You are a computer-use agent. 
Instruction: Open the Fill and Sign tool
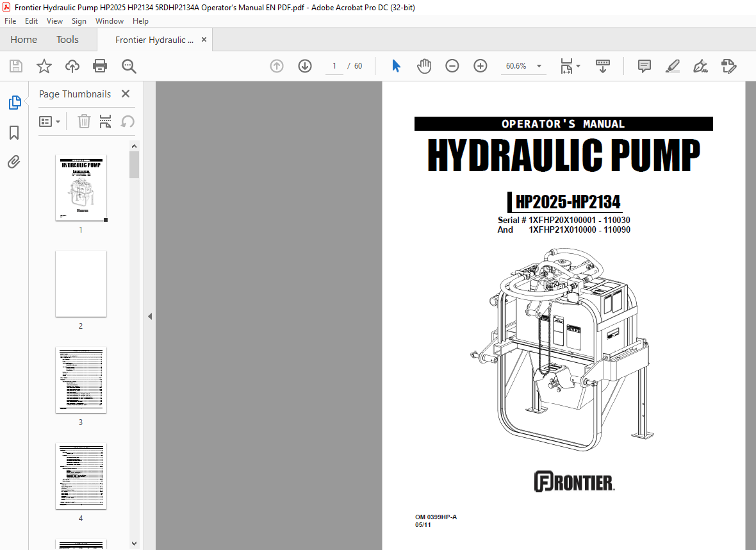click(700, 66)
